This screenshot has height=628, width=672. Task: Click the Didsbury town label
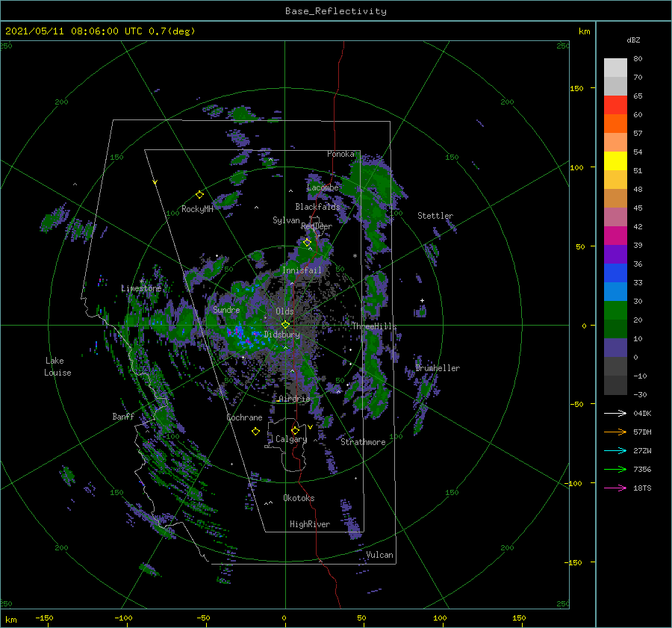pos(282,335)
